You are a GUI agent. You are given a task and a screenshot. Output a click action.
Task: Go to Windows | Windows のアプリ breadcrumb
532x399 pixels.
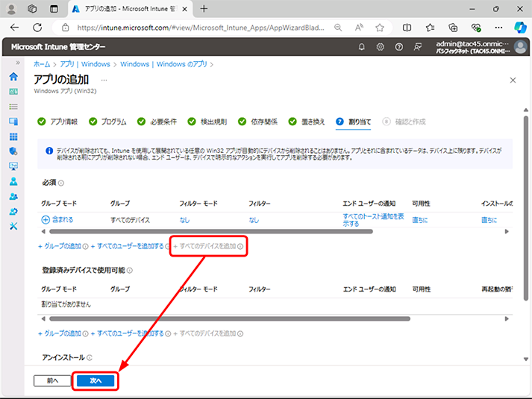point(163,64)
